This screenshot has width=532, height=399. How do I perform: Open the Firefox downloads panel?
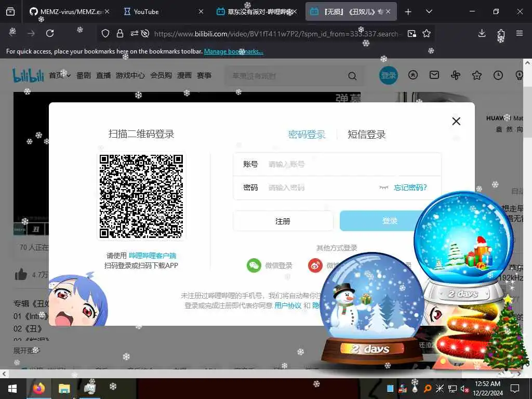point(482,33)
